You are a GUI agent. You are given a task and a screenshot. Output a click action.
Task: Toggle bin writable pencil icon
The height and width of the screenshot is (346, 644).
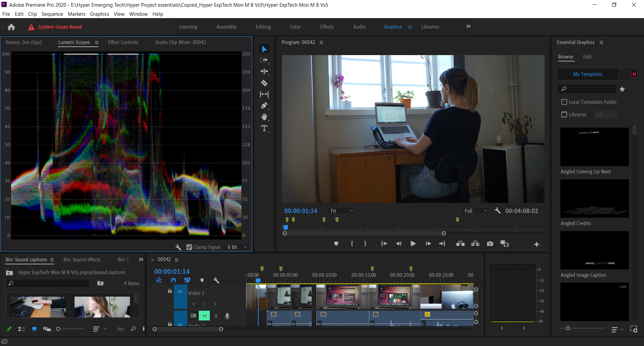point(9,329)
